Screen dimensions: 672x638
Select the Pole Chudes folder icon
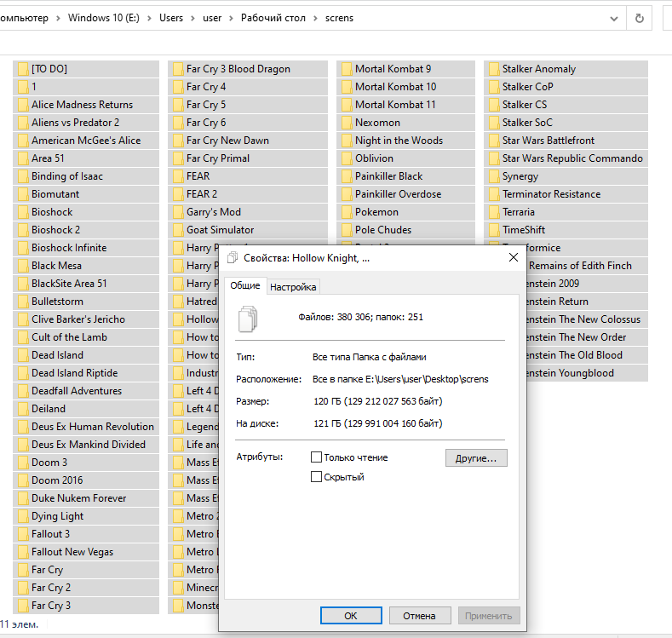tap(347, 230)
